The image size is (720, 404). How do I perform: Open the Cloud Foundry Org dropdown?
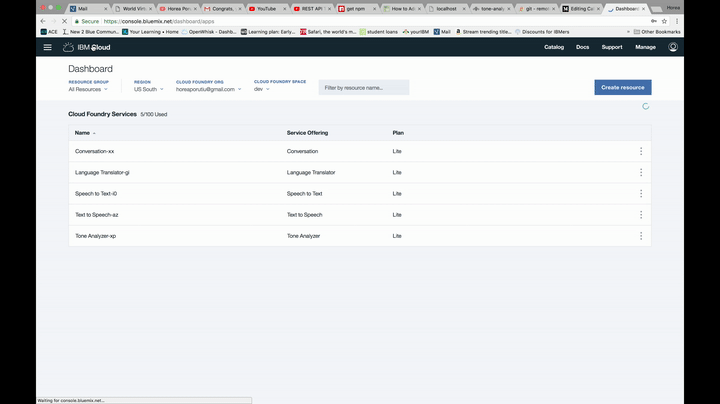click(208, 89)
